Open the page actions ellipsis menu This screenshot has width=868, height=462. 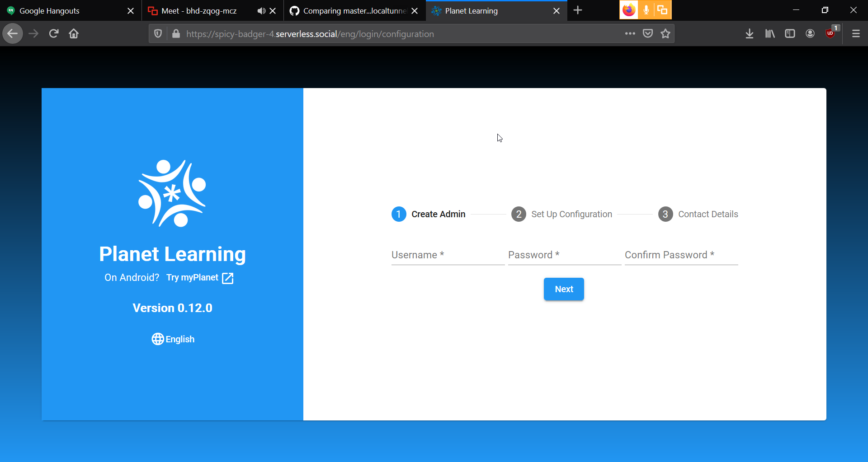630,33
